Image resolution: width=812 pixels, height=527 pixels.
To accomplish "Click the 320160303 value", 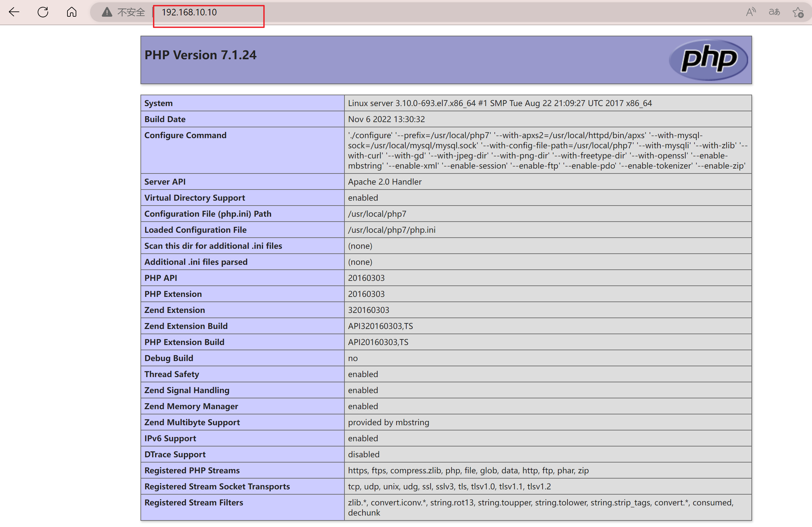I will pos(368,310).
